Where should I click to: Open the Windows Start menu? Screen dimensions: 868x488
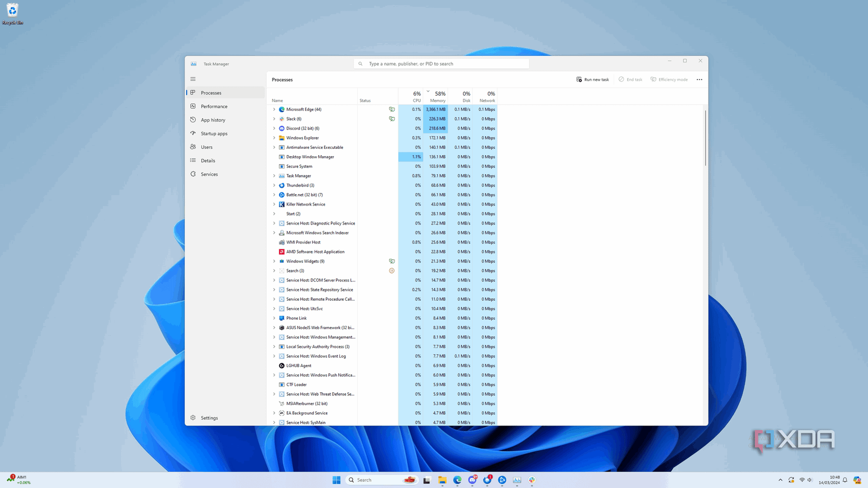click(336, 480)
